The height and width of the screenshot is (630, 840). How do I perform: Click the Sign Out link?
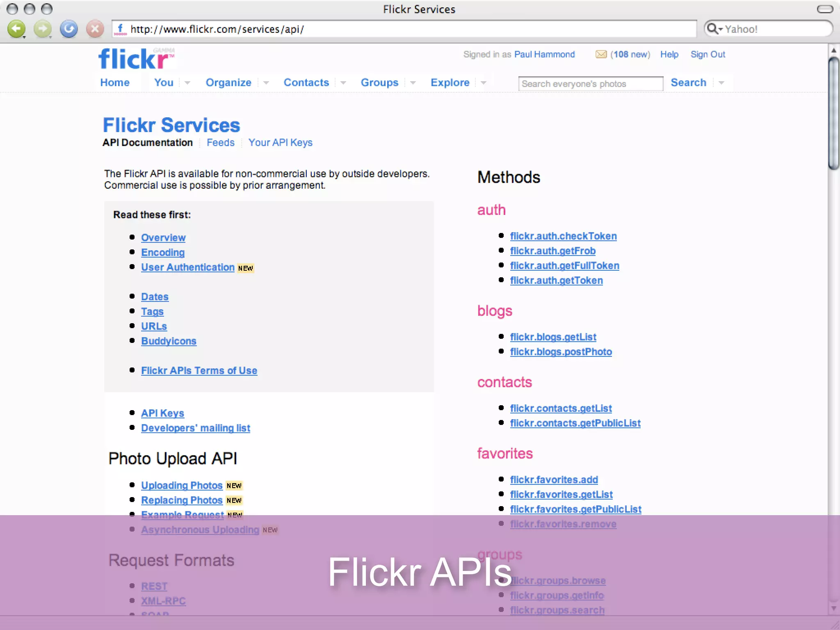(x=708, y=55)
